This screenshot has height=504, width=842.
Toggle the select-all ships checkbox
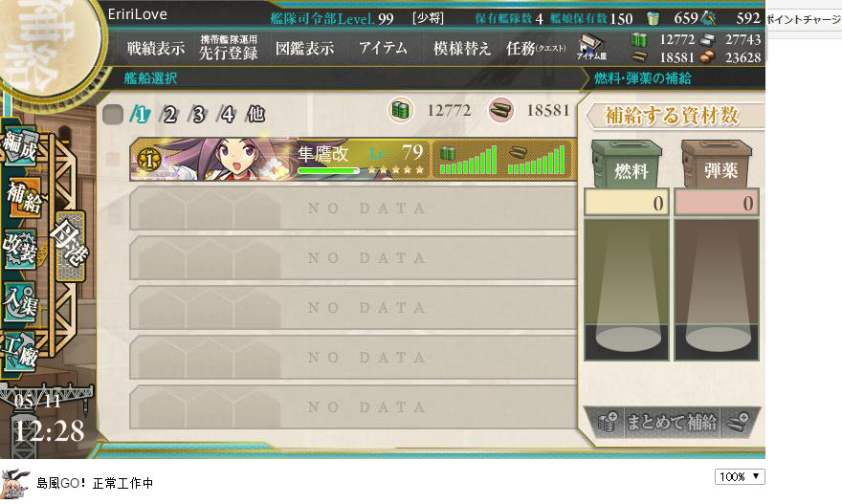click(113, 115)
